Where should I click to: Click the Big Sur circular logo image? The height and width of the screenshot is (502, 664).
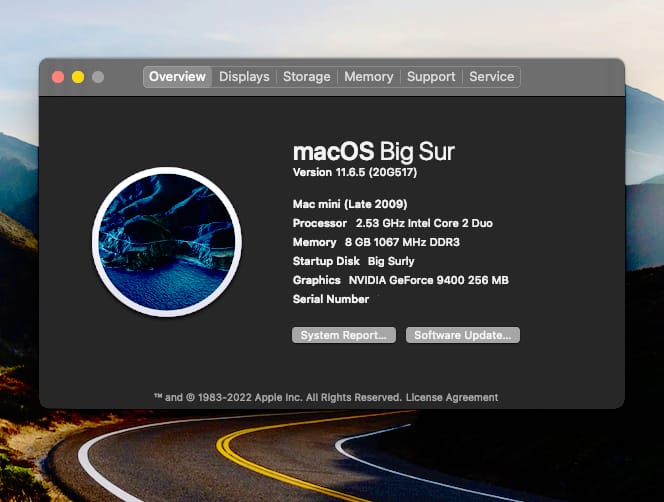tap(167, 241)
